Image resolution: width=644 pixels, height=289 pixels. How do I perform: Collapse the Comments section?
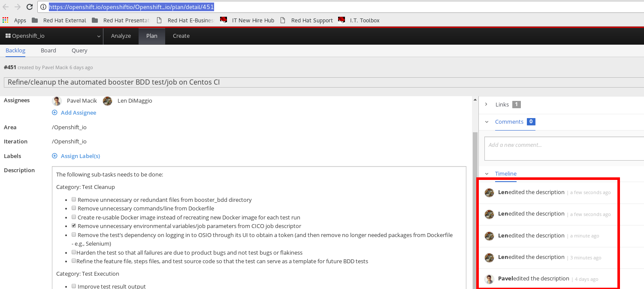coord(486,122)
